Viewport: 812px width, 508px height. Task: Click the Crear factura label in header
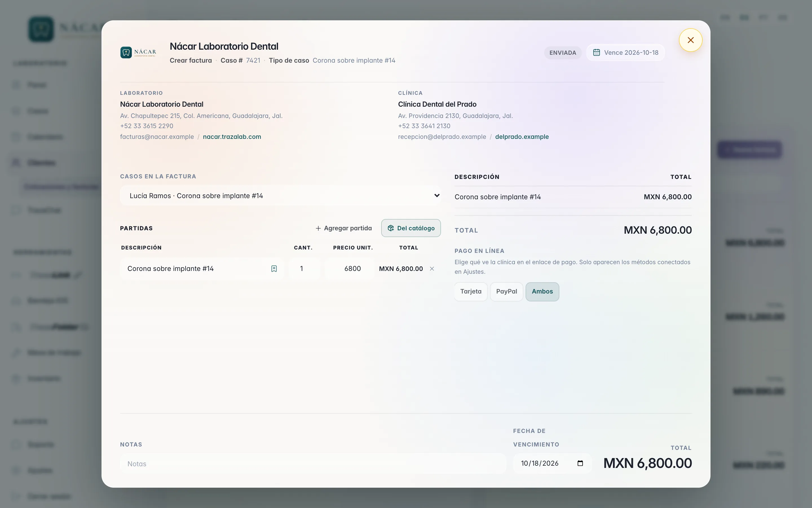(x=191, y=60)
